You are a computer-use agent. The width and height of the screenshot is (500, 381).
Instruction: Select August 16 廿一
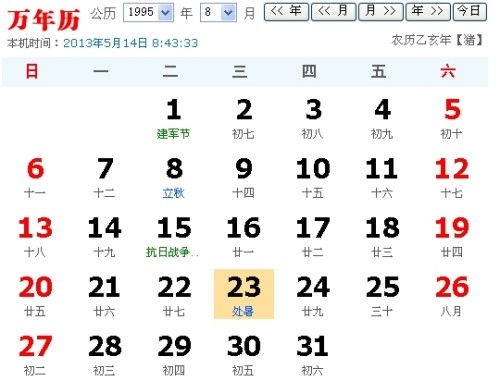[244, 237]
